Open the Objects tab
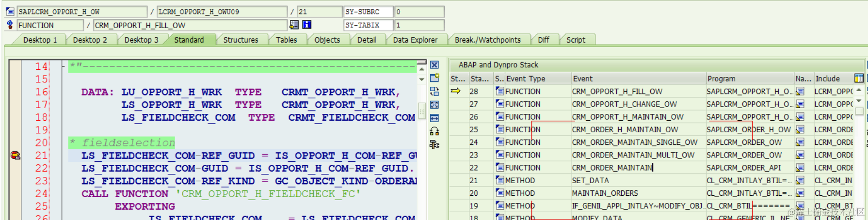 point(327,40)
